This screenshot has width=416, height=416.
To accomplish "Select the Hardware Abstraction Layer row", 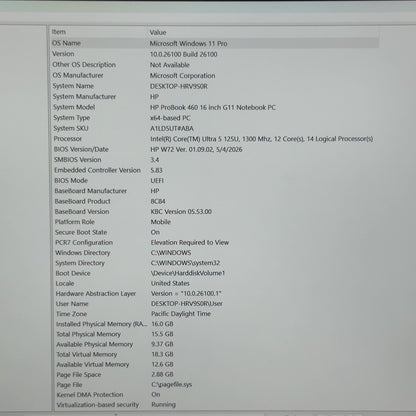I will 214,294.
